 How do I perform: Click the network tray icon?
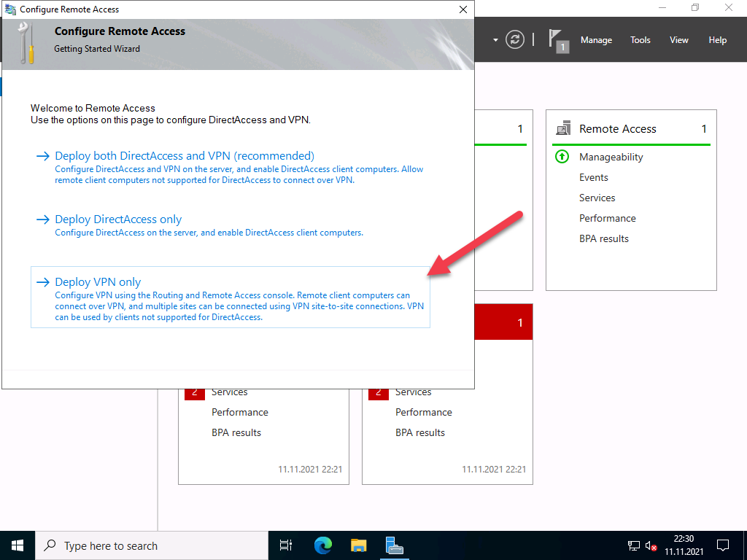[634, 545]
